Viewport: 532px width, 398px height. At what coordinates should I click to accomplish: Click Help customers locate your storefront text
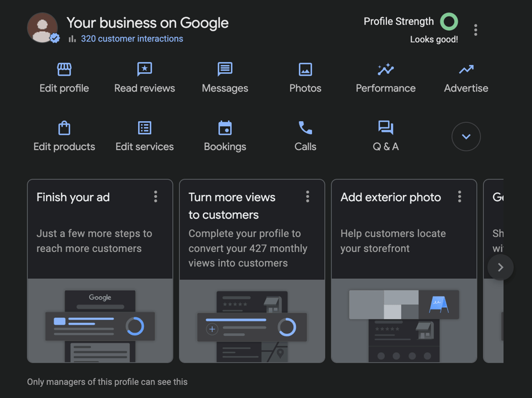pos(393,241)
